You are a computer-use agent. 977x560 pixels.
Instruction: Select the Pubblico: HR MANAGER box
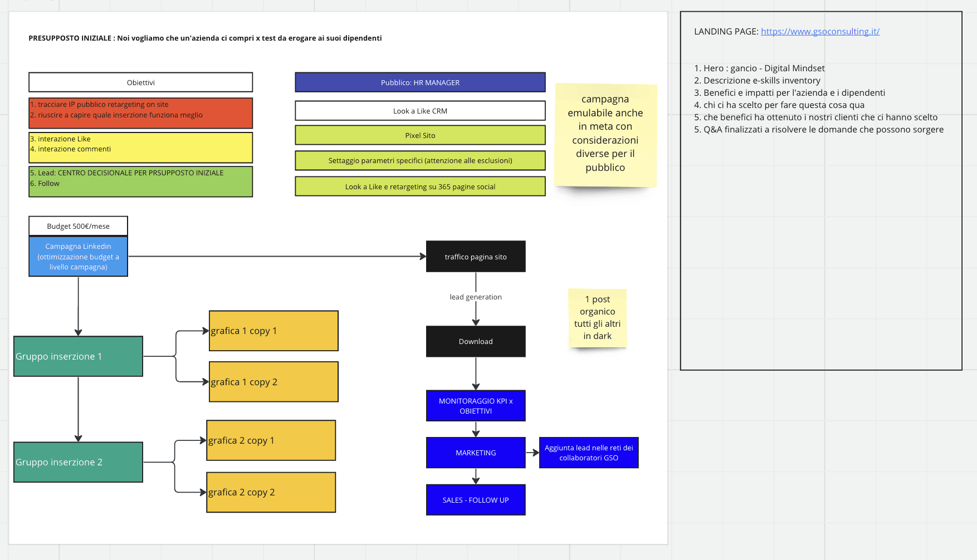(x=420, y=82)
